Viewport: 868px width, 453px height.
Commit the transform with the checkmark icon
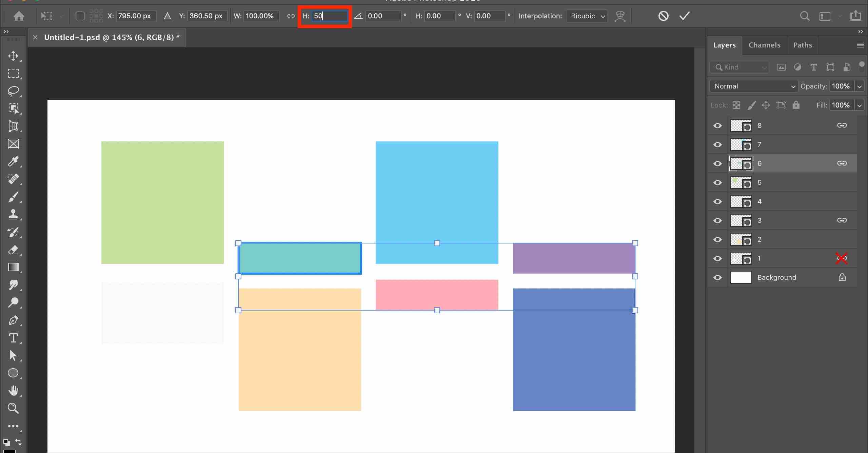point(685,16)
